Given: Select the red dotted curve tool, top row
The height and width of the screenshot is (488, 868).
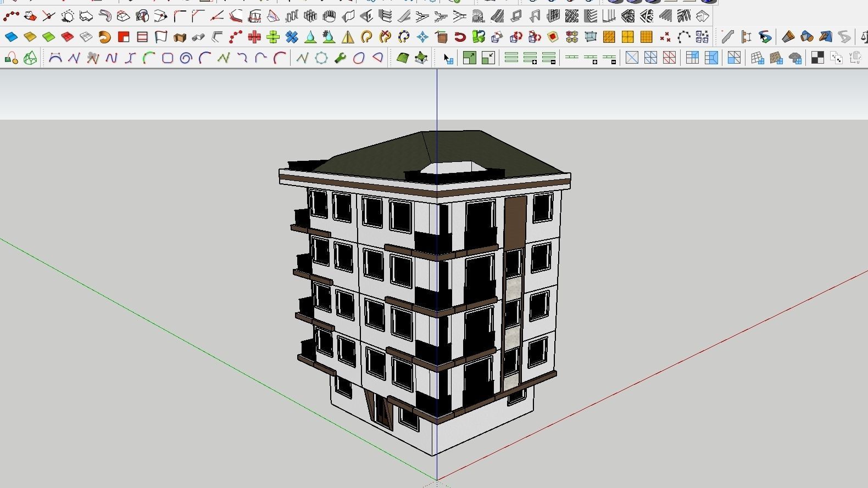Looking at the screenshot, I should coord(12,16).
